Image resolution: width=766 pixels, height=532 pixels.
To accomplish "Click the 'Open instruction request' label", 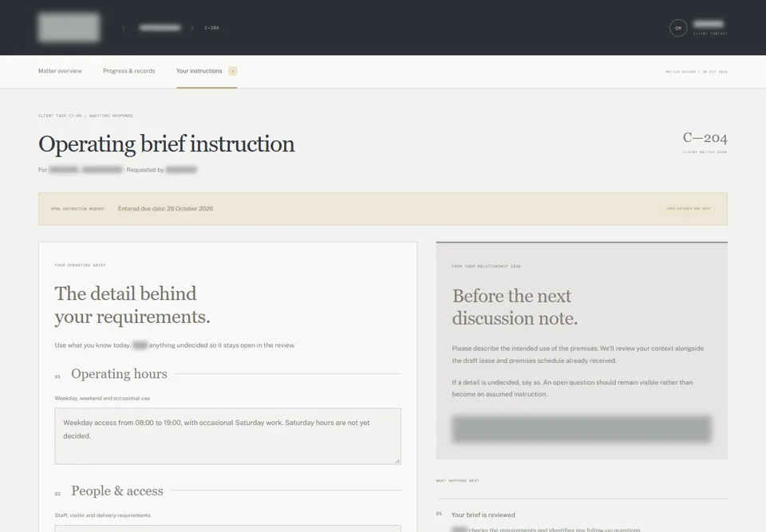I will point(77,209).
